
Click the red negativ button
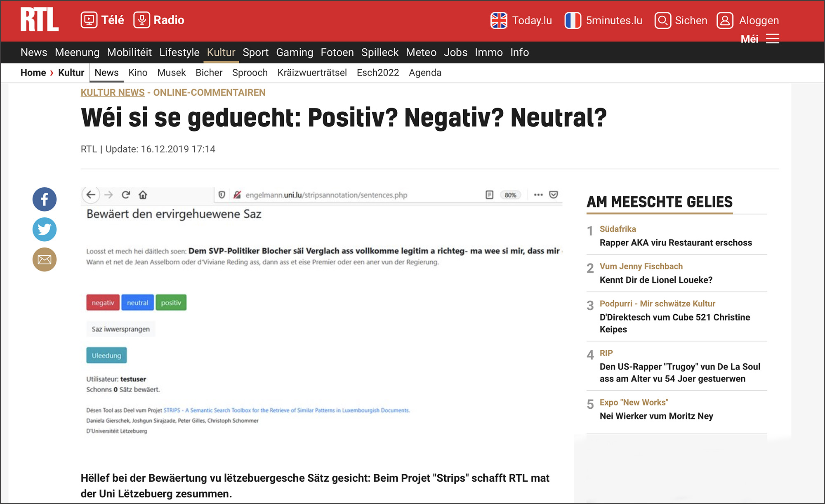point(103,302)
